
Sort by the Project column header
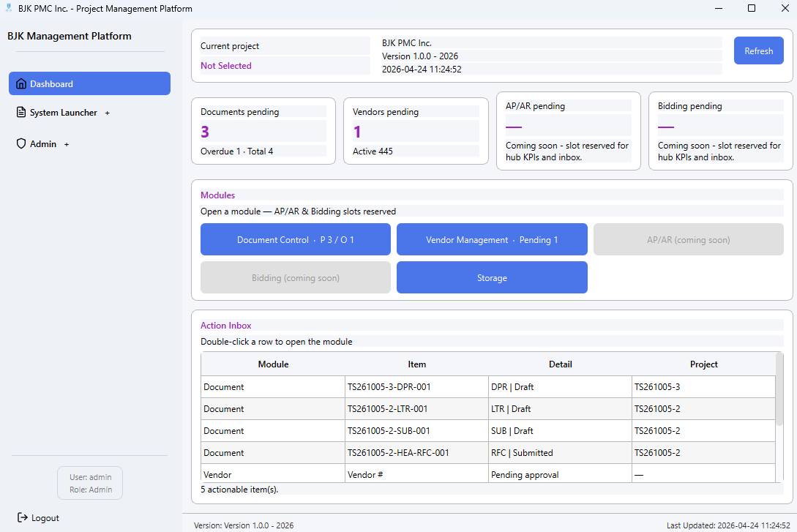coord(703,364)
